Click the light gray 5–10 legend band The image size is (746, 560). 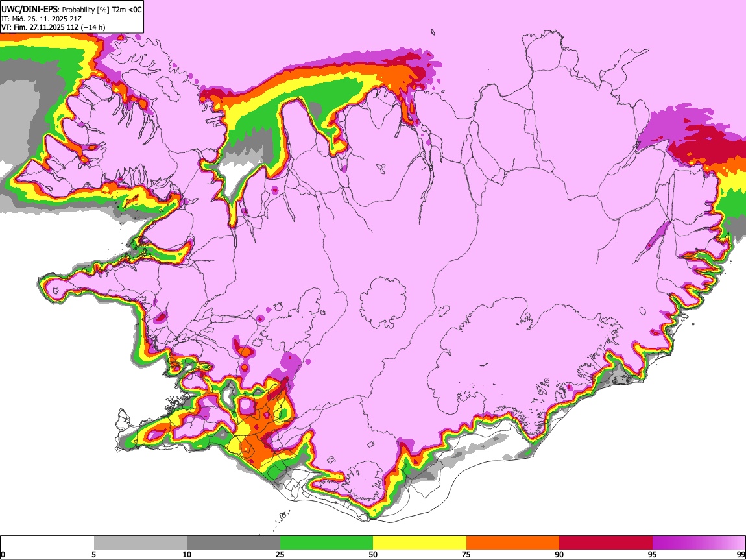point(140,543)
